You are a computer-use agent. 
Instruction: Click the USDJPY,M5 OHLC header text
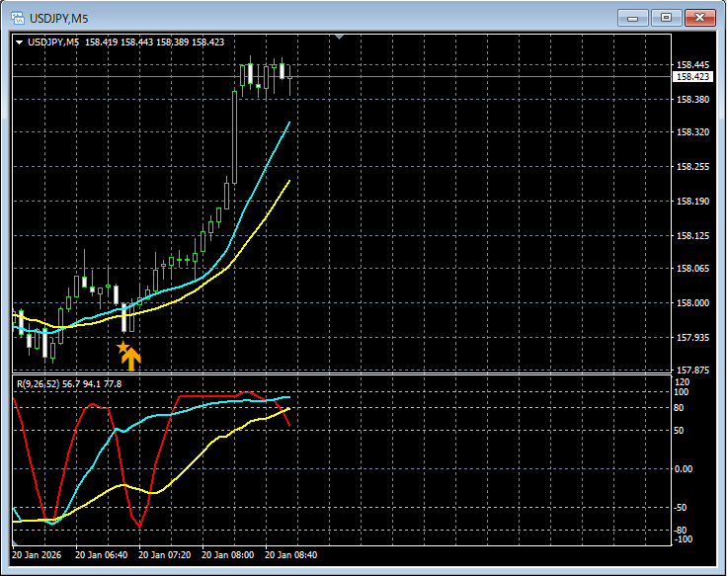click(125, 42)
